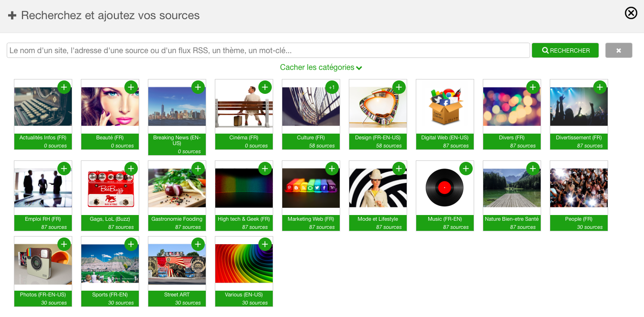Image resolution: width=644 pixels, height=317 pixels.
Task: Collapse categories via Cacher les catégories
Action: (321, 68)
